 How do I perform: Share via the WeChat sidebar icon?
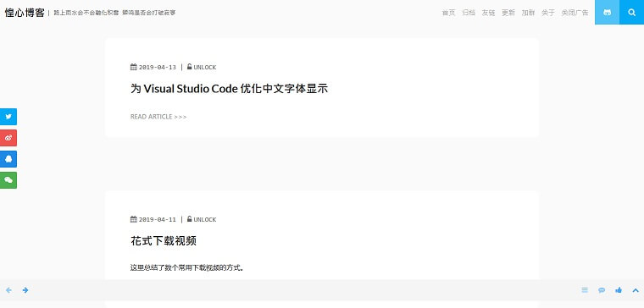(x=8, y=180)
